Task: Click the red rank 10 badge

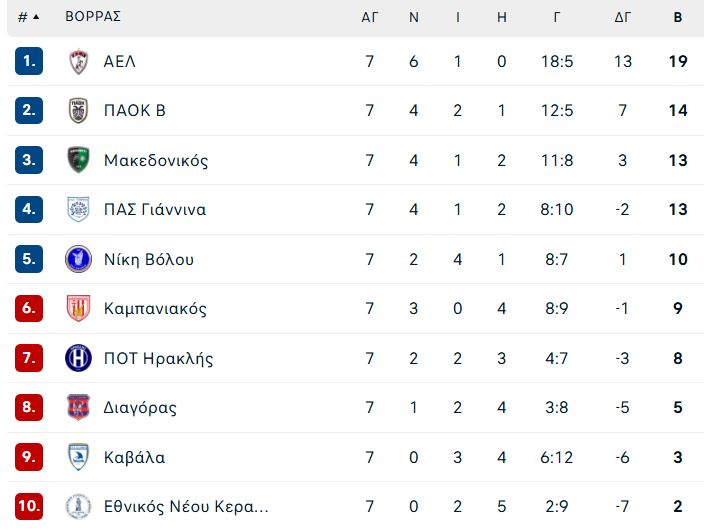Action: (x=29, y=506)
